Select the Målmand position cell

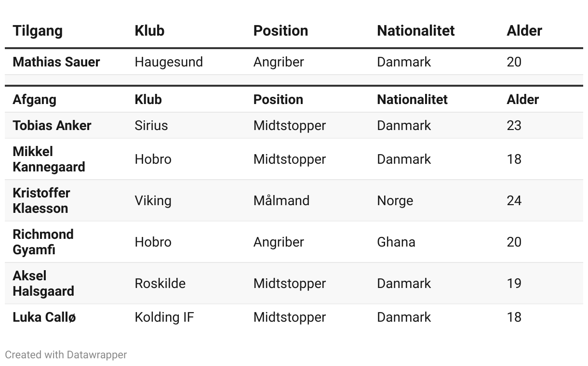[x=281, y=200]
